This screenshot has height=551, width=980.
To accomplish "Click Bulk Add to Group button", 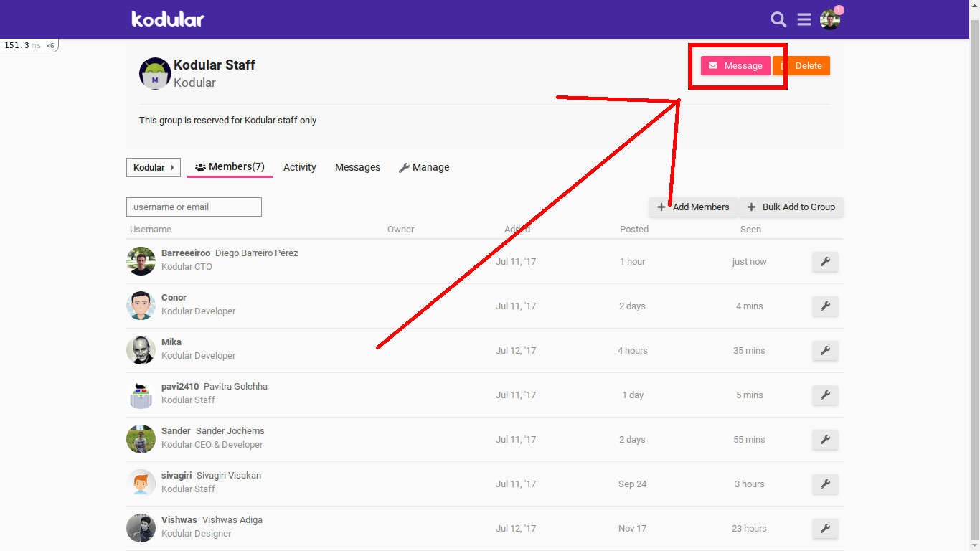I will click(791, 207).
